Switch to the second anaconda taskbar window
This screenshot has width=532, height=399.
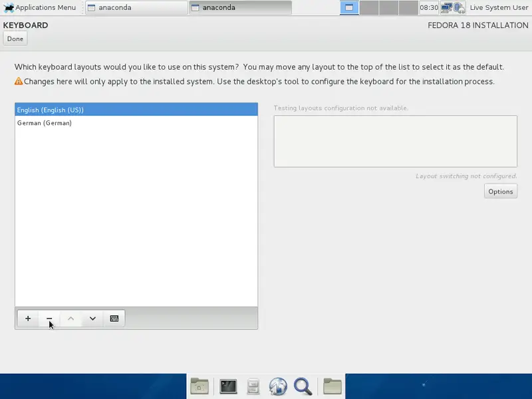tap(239, 8)
